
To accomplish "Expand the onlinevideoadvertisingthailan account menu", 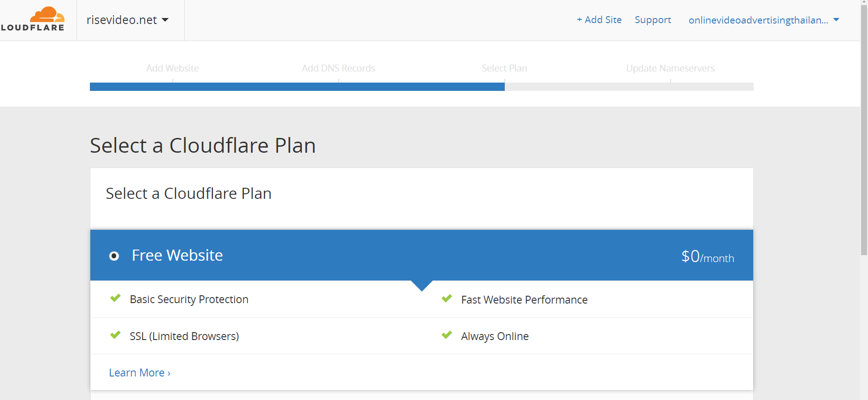I will (x=764, y=20).
